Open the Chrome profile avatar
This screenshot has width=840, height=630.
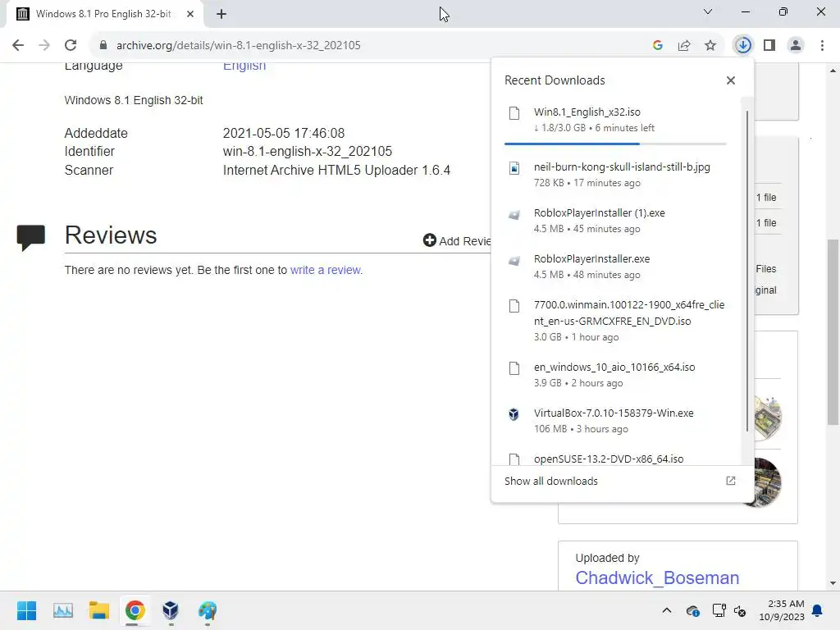click(796, 46)
